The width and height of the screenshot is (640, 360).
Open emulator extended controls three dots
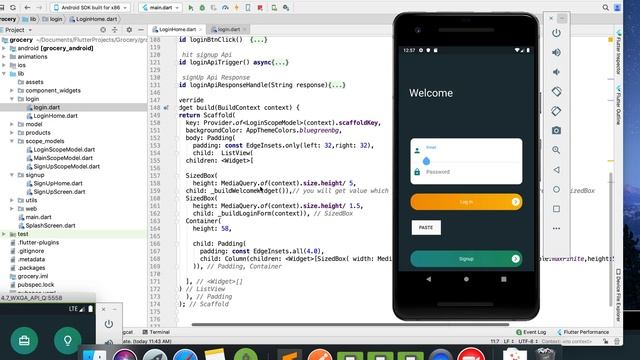tap(556, 229)
